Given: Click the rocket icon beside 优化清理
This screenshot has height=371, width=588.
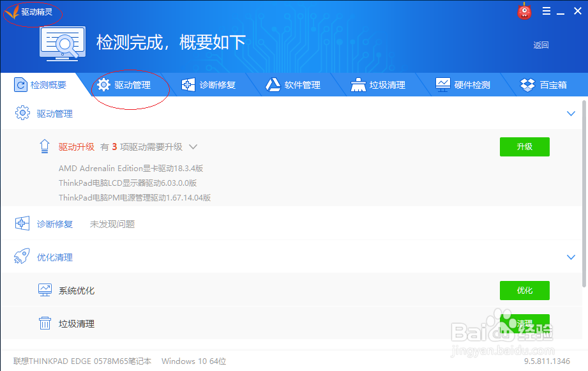Looking at the screenshot, I should [22, 257].
